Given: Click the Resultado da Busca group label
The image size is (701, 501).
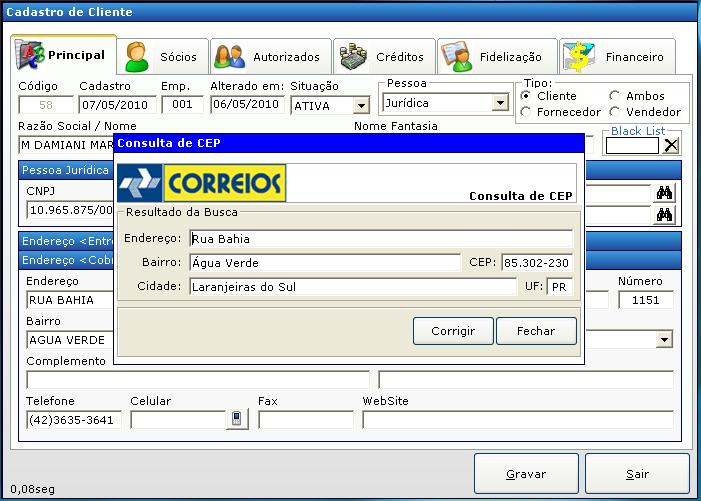Looking at the screenshot, I should click(182, 212).
